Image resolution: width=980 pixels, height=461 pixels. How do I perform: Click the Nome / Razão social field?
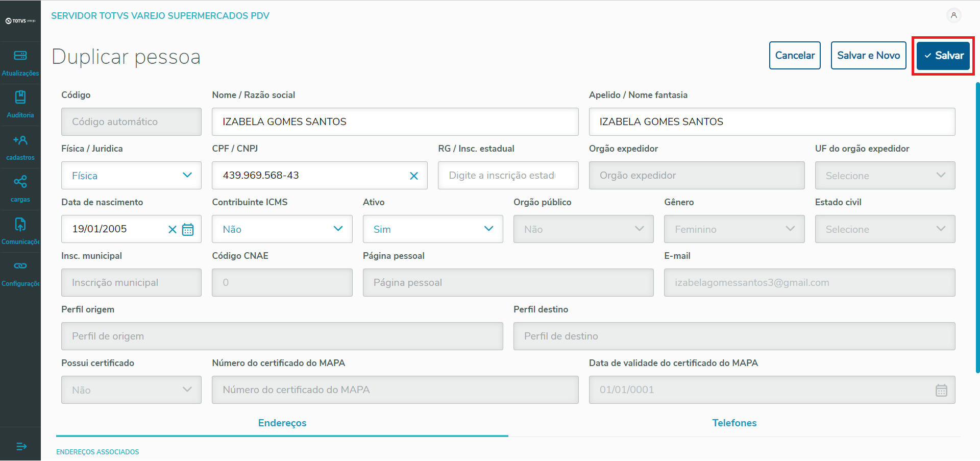coord(395,122)
